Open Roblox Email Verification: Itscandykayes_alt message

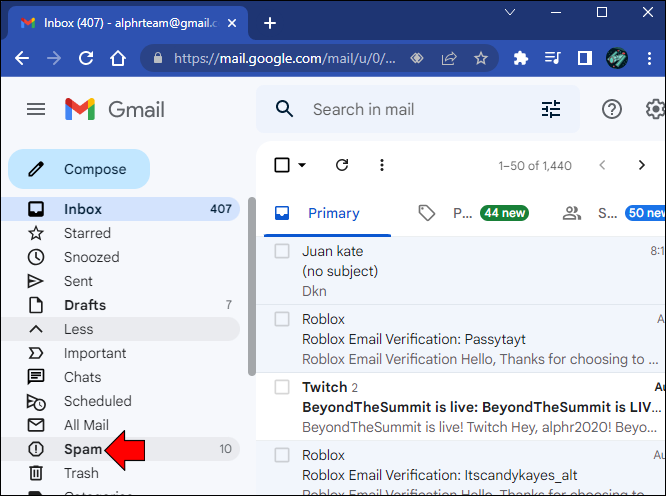(461, 468)
